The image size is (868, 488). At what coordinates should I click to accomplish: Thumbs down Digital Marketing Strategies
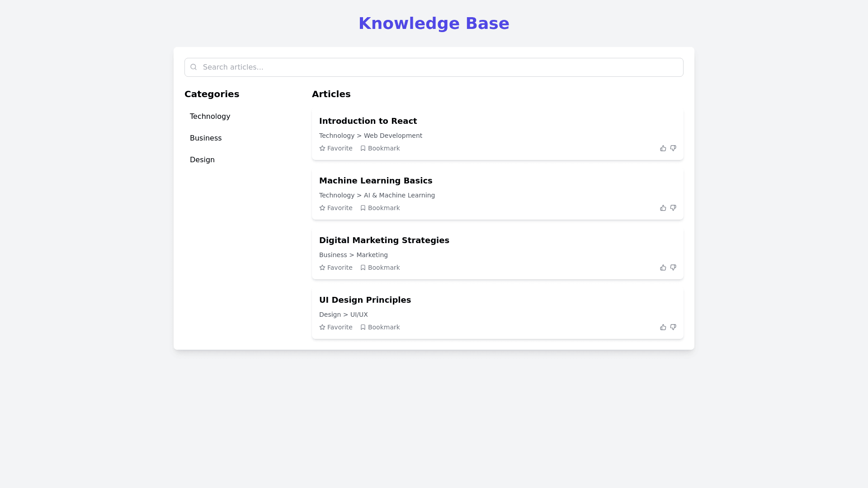tap(673, 267)
